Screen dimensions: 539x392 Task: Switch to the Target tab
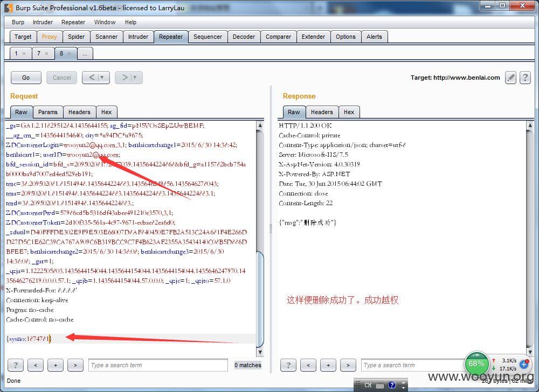click(23, 37)
